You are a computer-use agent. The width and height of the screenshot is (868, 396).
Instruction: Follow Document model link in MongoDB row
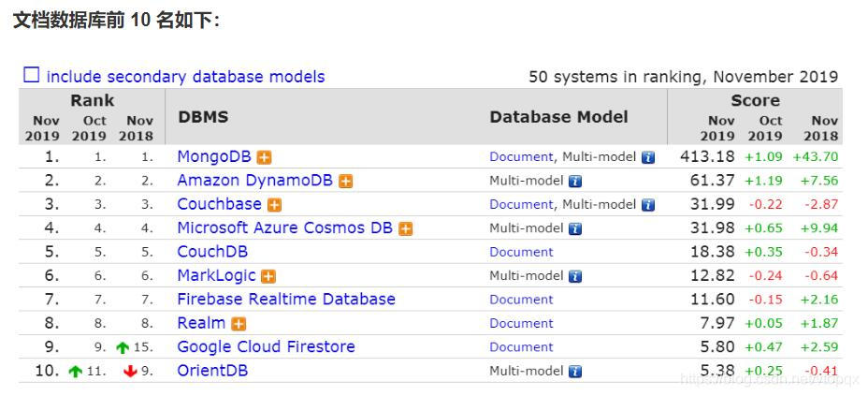click(521, 156)
